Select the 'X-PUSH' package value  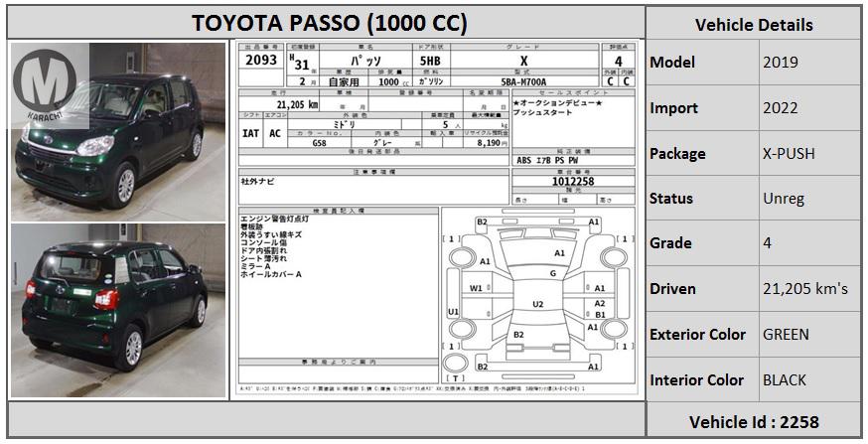tap(789, 153)
